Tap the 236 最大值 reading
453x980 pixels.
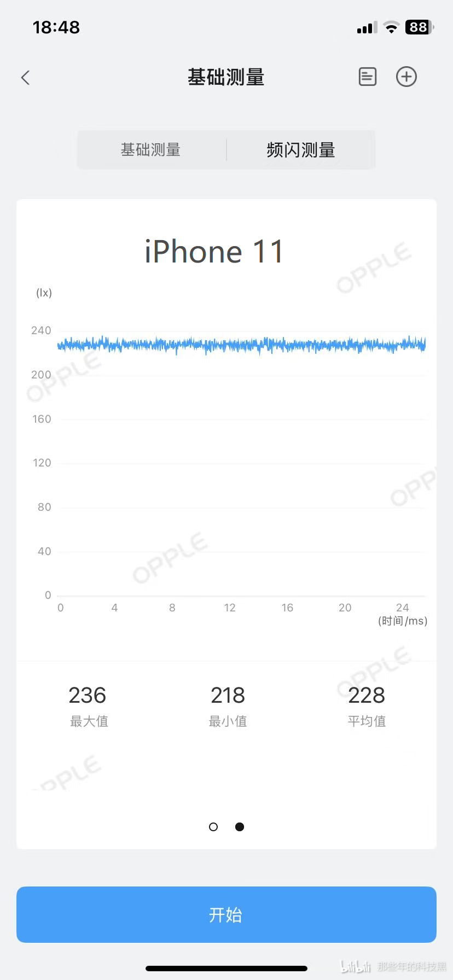(89, 705)
